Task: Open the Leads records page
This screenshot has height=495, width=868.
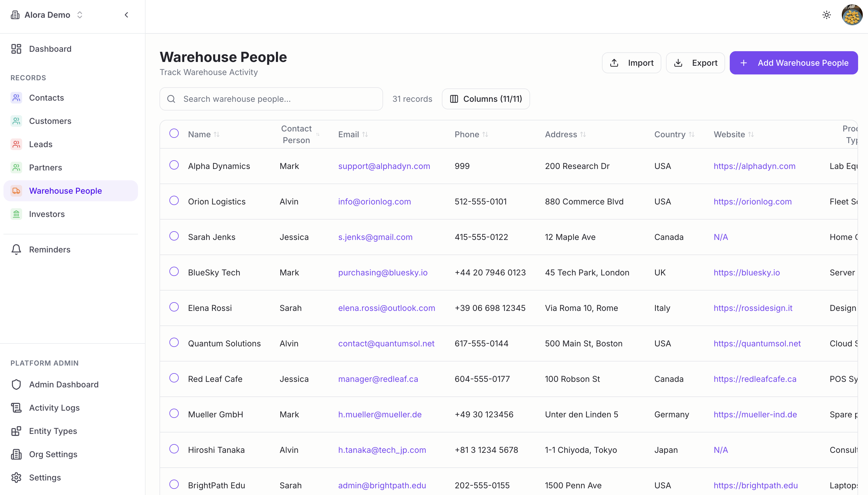Action: click(x=40, y=145)
